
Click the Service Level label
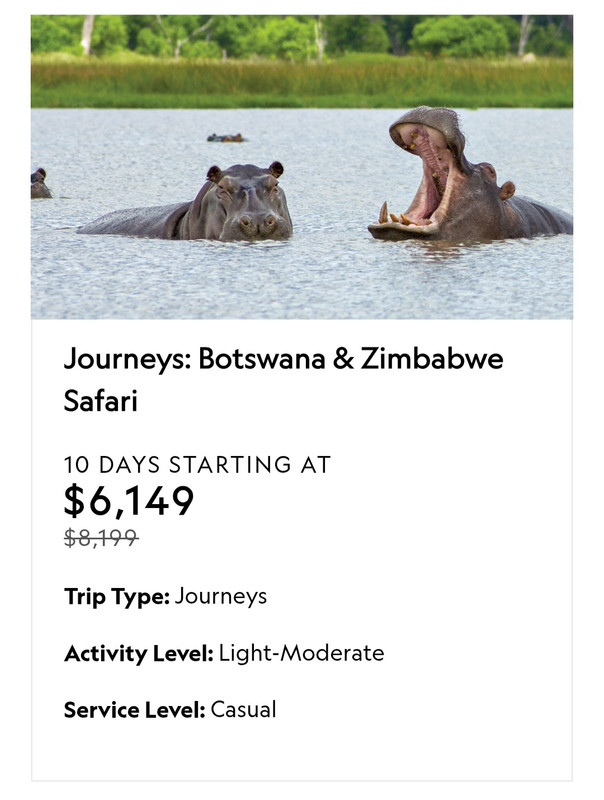(135, 710)
